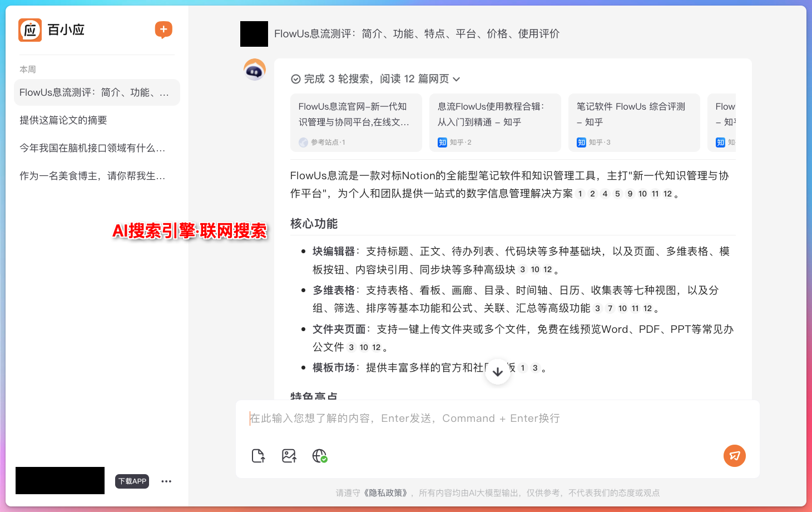
Task: Open source card 息流FlowUs使用教程合辑
Action: tap(495, 122)
